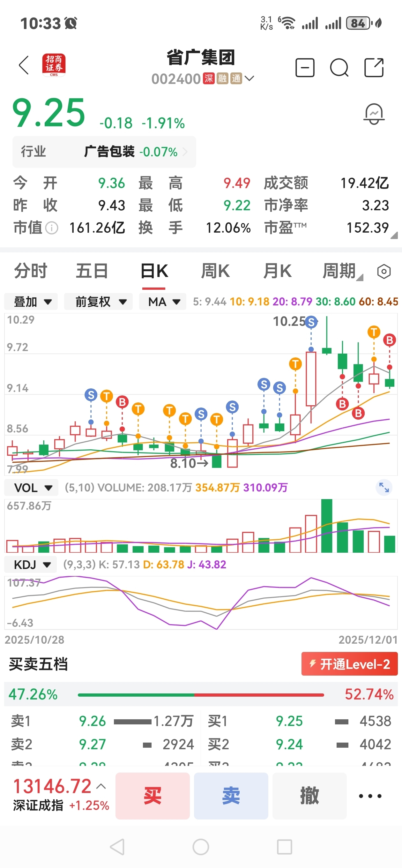This screenshot has width=402, height=868.
Task: Tap the 省广集团 stock title
Action: click(201, 57)
